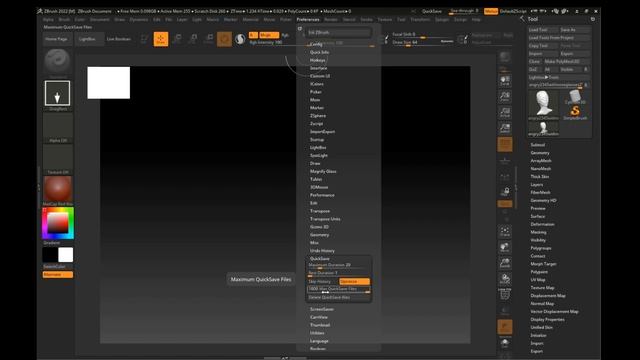The image size is (640, 360).
Task: Collapse the QuickSave section
Action: [320, 259]
